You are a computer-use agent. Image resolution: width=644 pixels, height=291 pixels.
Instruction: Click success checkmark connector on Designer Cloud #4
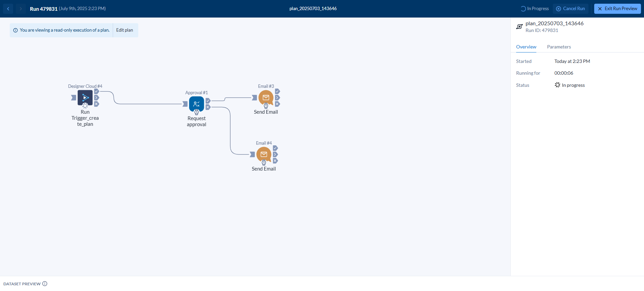click(x=97, y=92)
